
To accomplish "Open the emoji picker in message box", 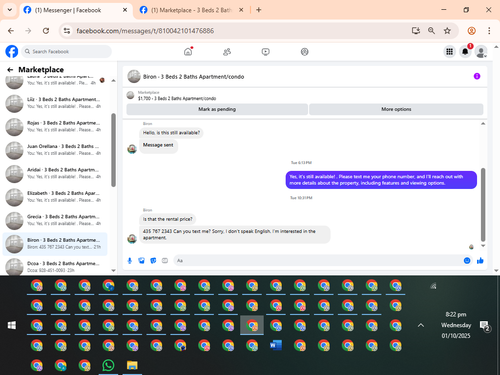I will [x=467, y=261].
